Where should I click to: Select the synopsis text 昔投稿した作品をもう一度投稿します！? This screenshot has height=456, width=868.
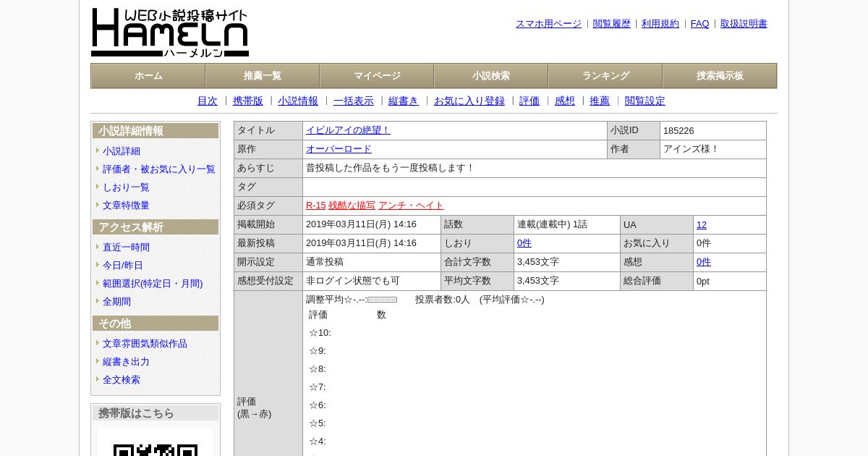(x=391, y=168)
